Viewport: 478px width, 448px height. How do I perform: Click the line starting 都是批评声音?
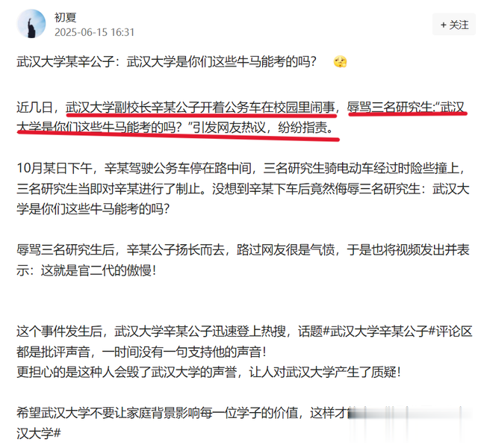(x=142, y=352)
